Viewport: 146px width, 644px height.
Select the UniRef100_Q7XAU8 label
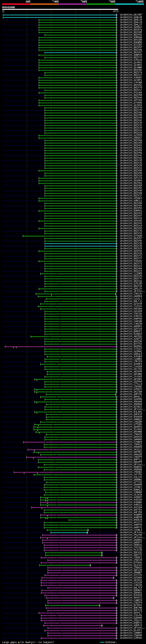[131, 236]
